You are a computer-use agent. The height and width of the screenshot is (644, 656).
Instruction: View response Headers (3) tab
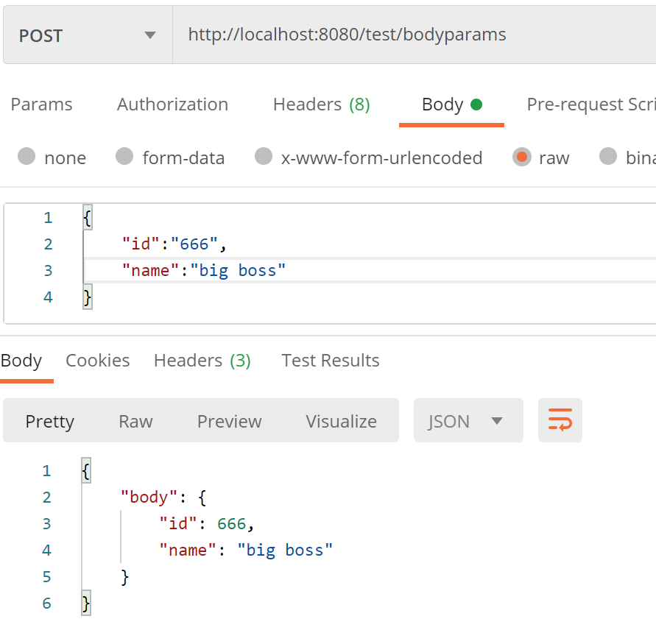coord(202,361)
